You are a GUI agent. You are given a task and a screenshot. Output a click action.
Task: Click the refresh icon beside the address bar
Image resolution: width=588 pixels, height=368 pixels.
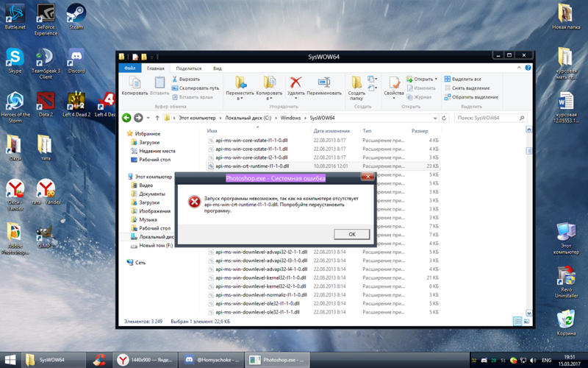444,118
